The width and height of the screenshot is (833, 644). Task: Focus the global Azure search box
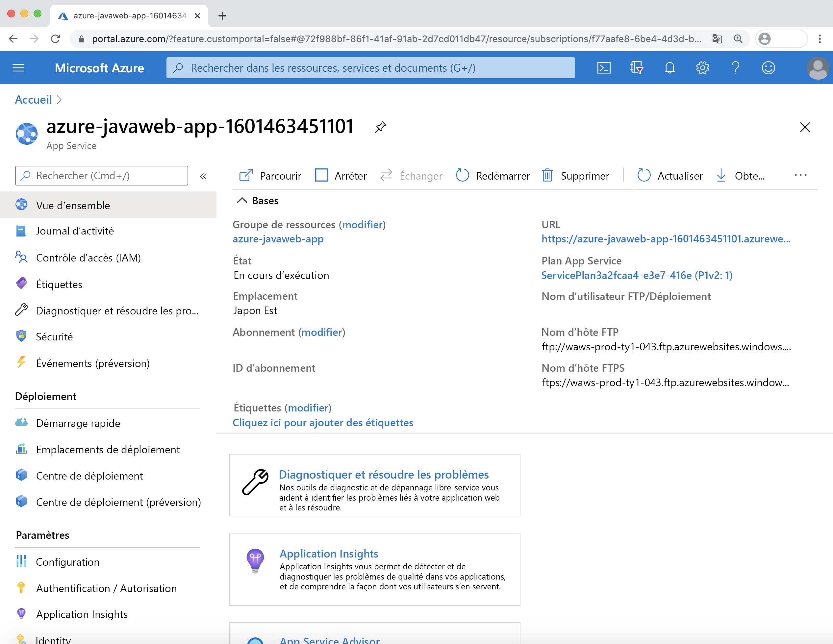(x=370, y=68)
